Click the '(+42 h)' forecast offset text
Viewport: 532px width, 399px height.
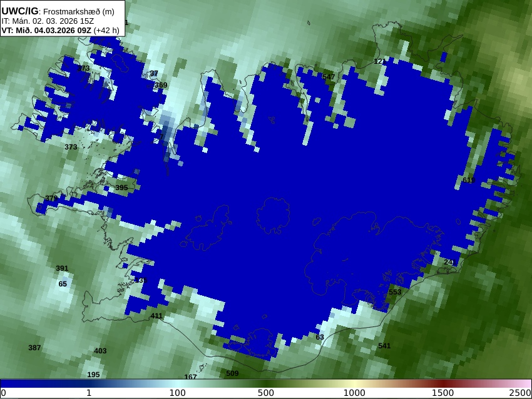[x=106, y=30]
